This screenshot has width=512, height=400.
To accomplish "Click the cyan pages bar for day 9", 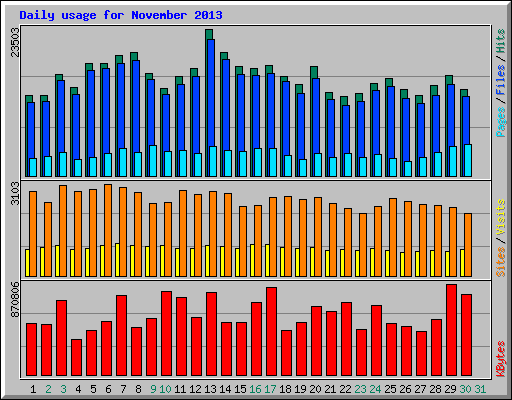I will pyautogui.click(x=153, y=161).
